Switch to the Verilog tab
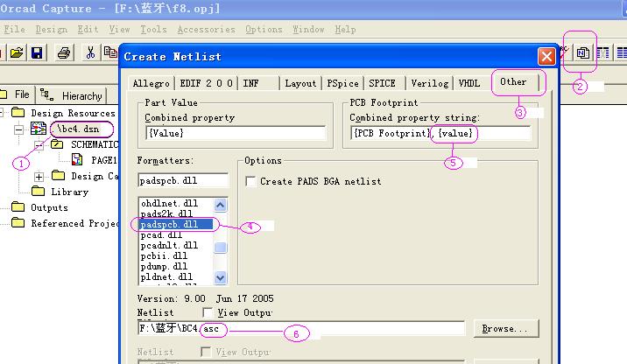The height and width of the screenshot is (364, 627). [x=429, y=83]
